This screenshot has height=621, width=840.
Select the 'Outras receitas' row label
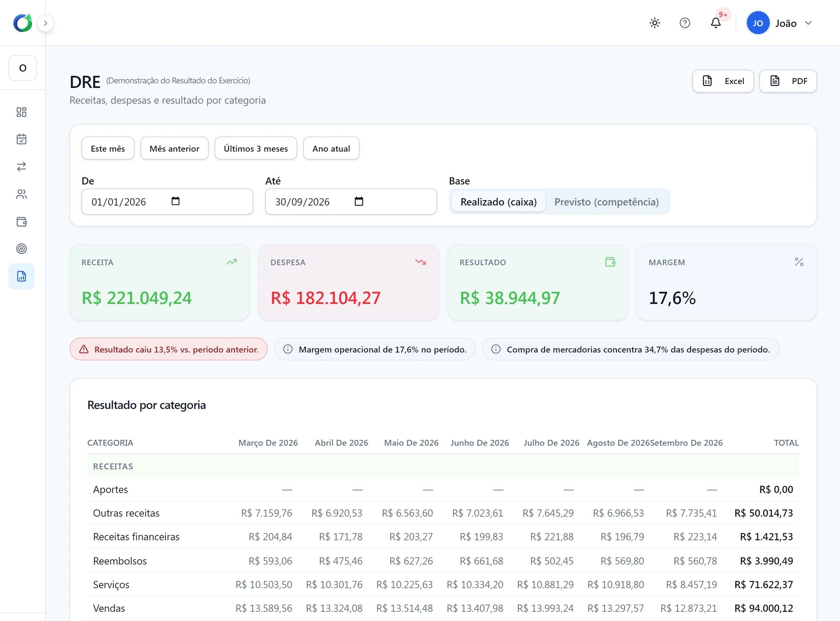tap(126, 513)
